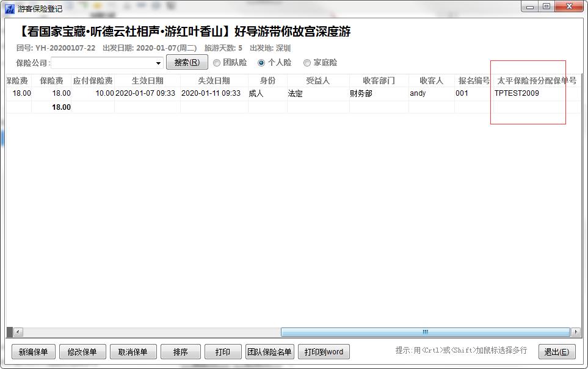Click the app icon in title bar
Image resolution: width=588 pixels, height=369 pixels.
tap(9, 8)
